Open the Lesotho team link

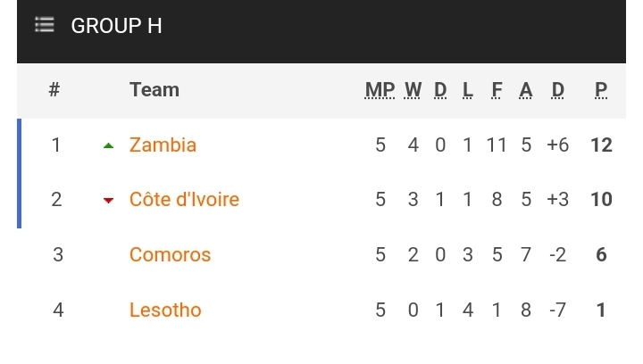click(165, 310)
